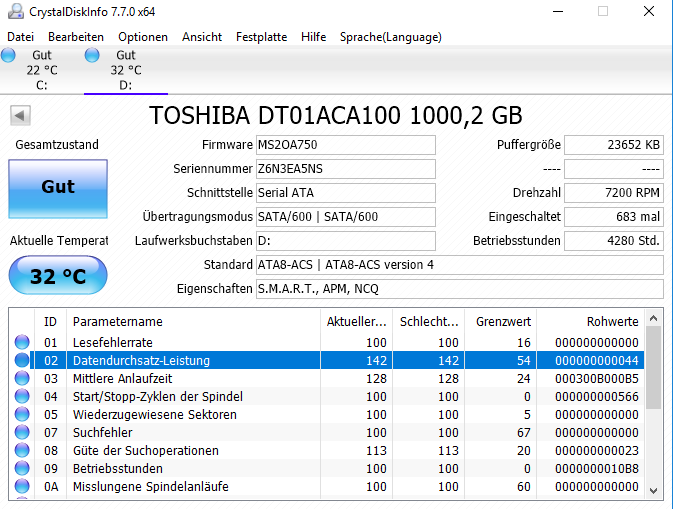The image size is (673, 509).
Task: Click raw value 000000000566
Action: click(x=597, y=397)
